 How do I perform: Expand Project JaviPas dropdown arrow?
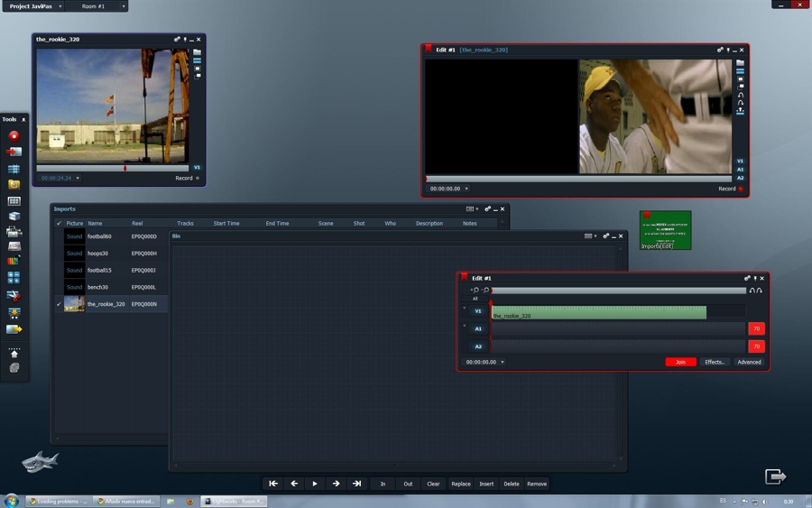[x=60, y=6]
